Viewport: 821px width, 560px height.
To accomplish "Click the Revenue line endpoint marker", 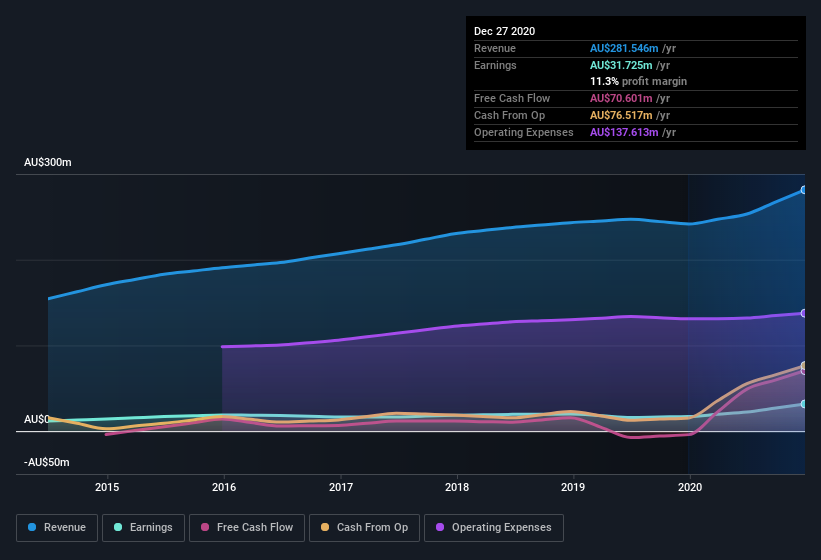I will pyautogui.click(x=803, y=189).
